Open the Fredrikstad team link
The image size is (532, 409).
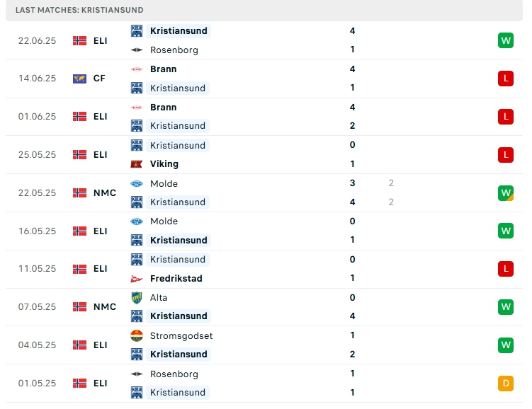point(176,279)
